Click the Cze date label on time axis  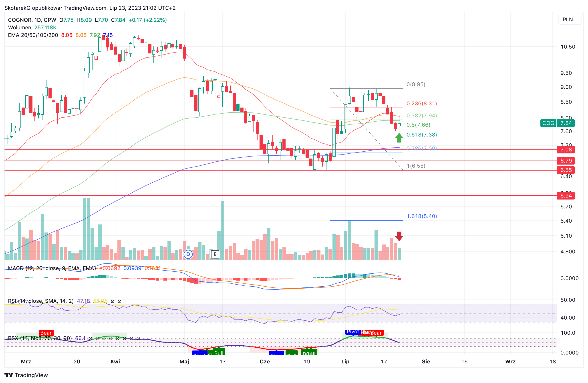tap(265, 361)
